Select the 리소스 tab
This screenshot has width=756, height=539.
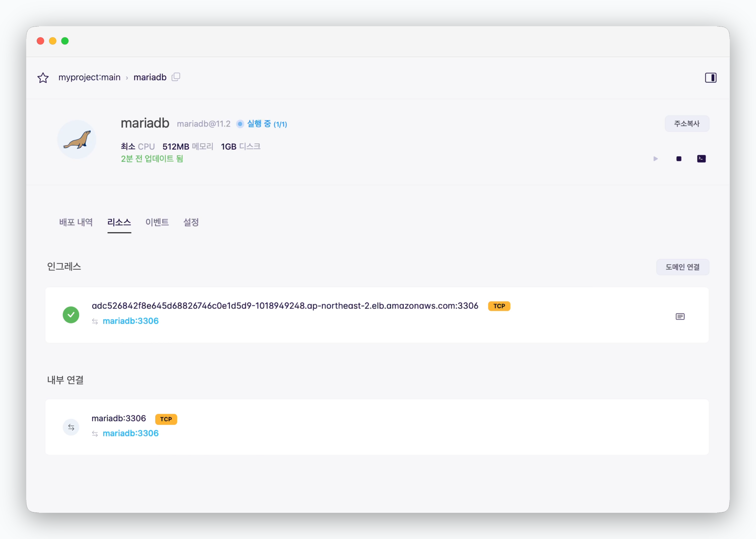tap(119, 222)
